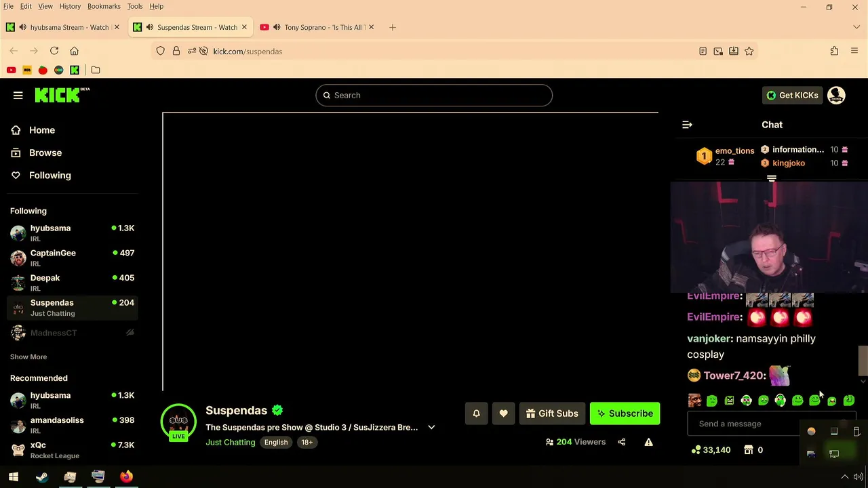This screenshot has width=868, height=488.
Task: Open the browser extensions puzzle icon
Action: coord(834,51)
